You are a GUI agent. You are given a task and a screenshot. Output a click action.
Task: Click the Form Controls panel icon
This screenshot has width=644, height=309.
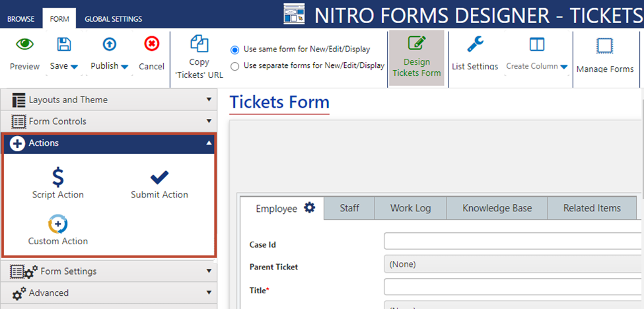[18, 121]
